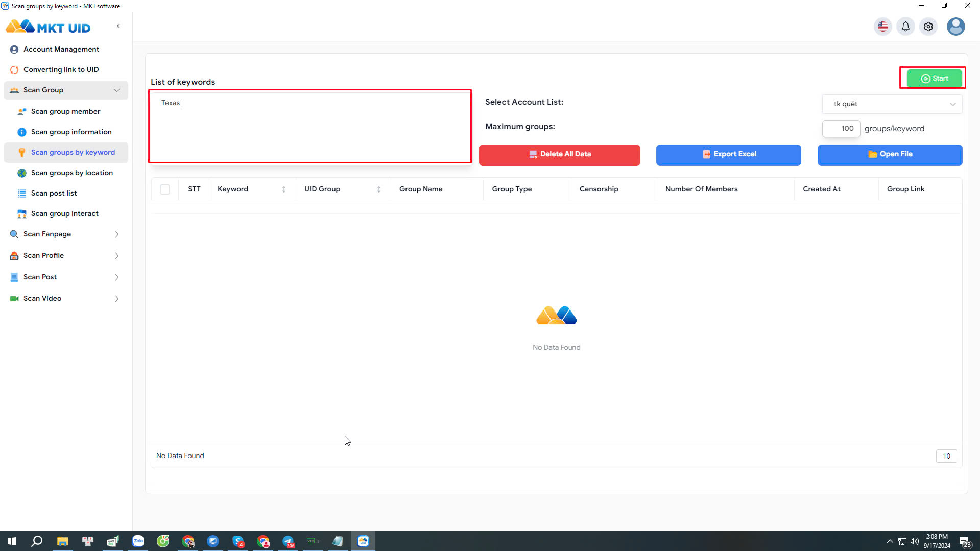Viewport: 980px width, 551px height.
Task: Open the Cốc Cốc browser taskbar icon
Action: tap(163, 541)
